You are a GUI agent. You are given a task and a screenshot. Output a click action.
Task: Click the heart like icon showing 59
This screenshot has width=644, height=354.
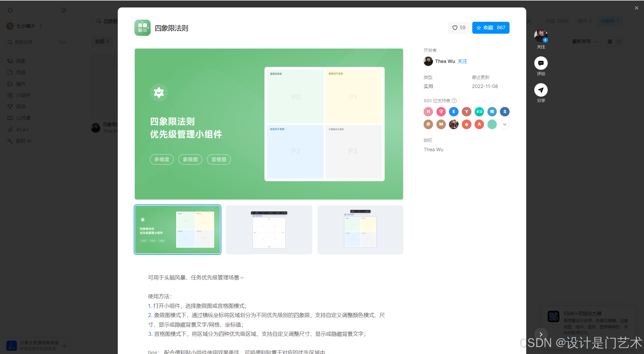click(459, 28)
